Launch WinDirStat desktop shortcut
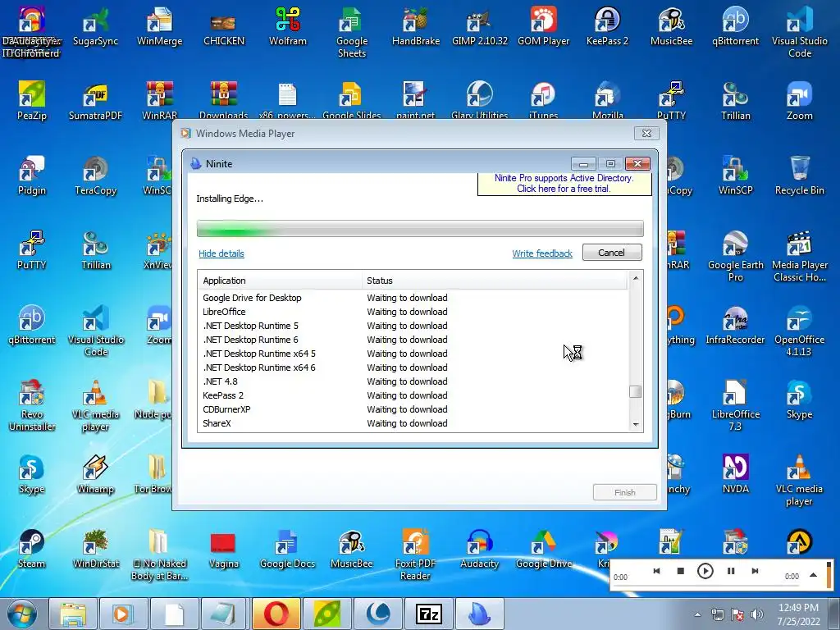840x630 pixels. pyautogui.click(x=95, y=549)
